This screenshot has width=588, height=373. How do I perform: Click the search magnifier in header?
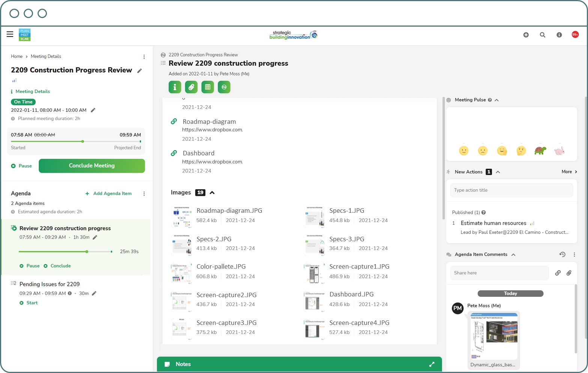(x=542, y=35)
